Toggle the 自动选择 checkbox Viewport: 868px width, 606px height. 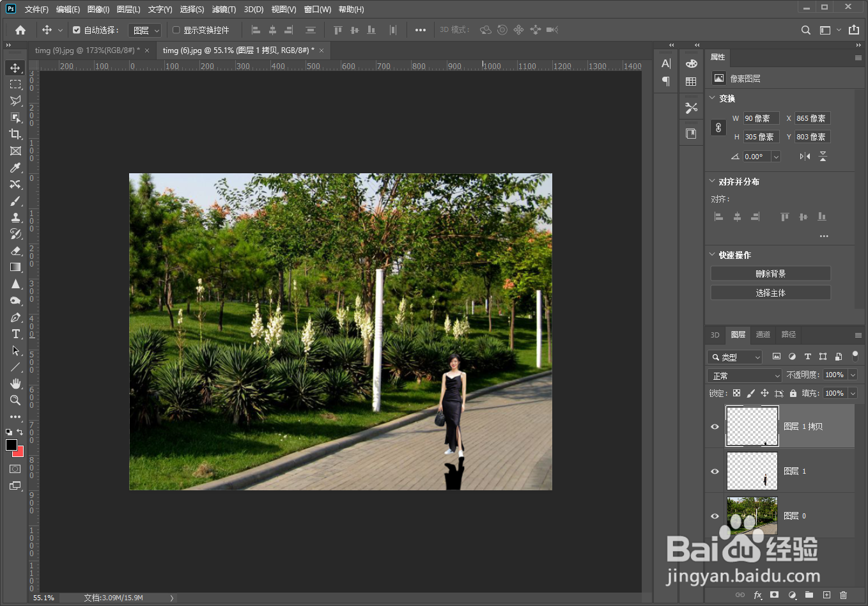pos(77,30)
